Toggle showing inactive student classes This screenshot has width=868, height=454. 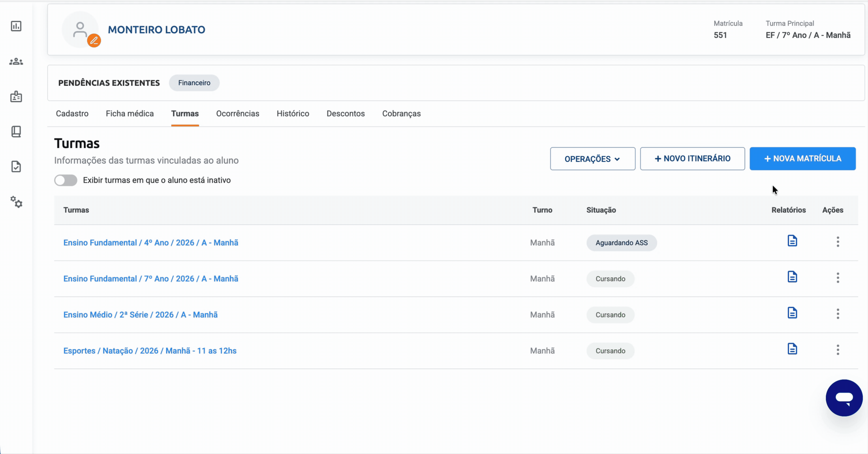[x=66, y=180]
